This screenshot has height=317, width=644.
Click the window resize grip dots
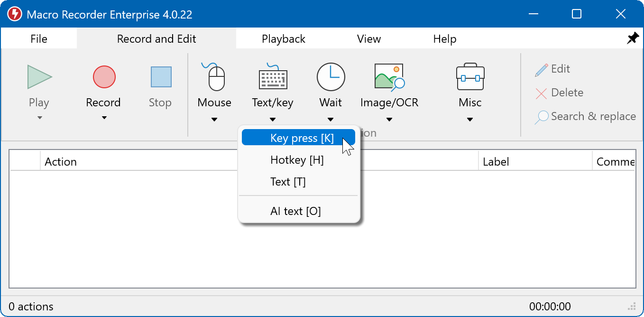632,306
